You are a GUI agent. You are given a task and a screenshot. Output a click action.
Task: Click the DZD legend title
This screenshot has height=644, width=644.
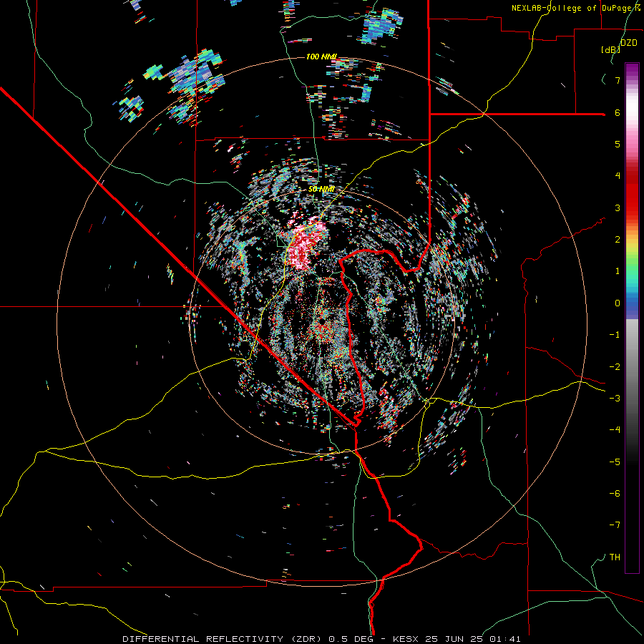tap(629, 43)
